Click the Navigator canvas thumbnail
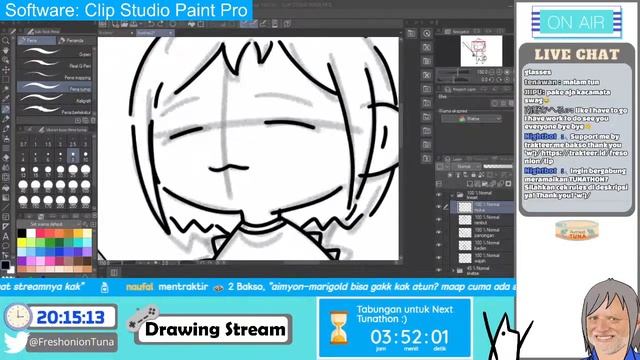The width and height of the screenshot is (640, 360). 482,51
